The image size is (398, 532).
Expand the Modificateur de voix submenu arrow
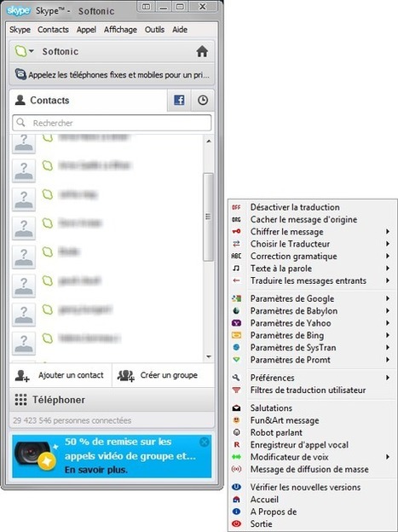pos(388,457)
